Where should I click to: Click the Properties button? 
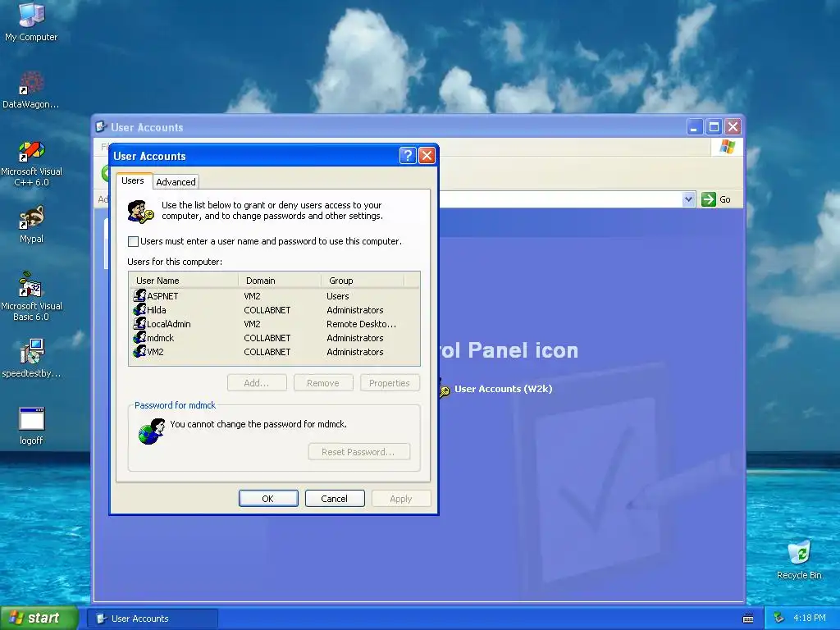[x=390, y=383]
